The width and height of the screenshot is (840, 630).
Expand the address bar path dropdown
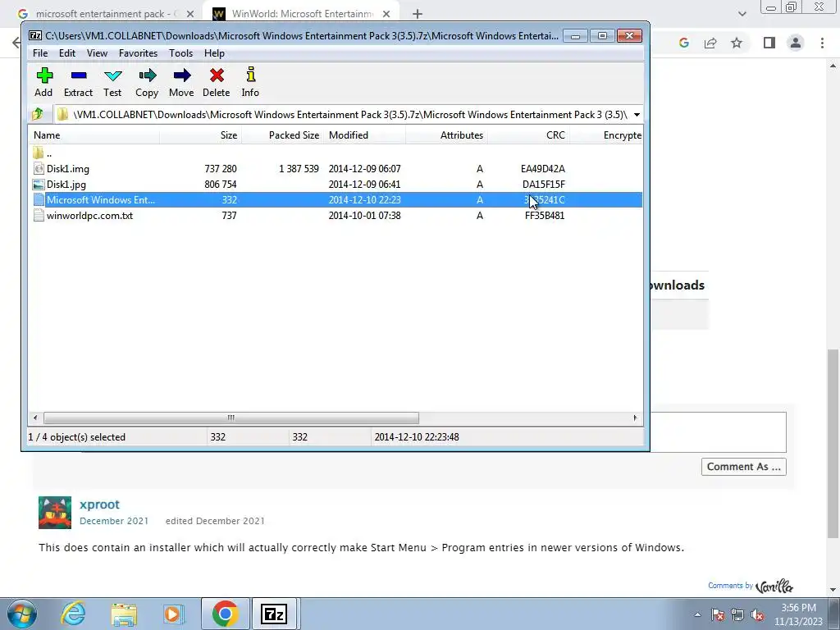click(637, 115)
